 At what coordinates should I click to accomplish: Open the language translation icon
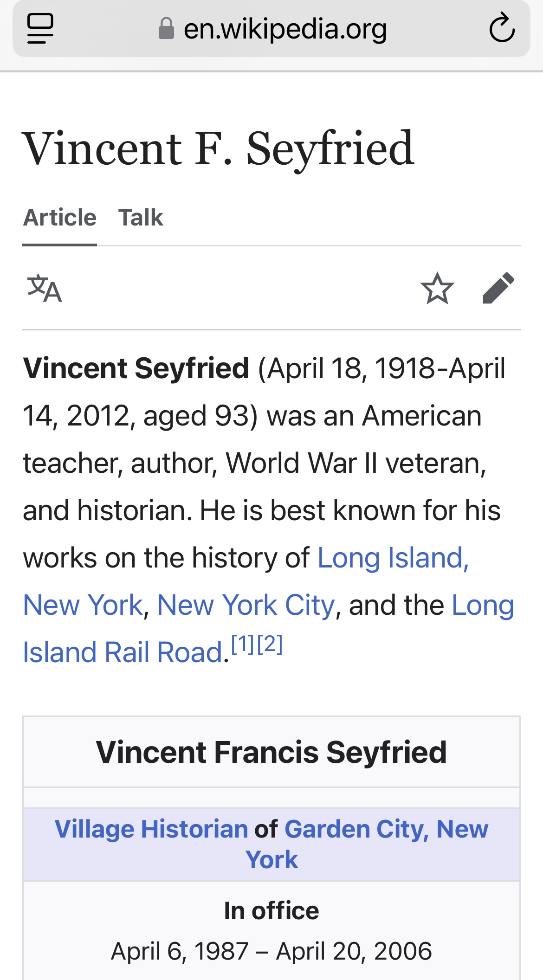[x=45, y=288]
